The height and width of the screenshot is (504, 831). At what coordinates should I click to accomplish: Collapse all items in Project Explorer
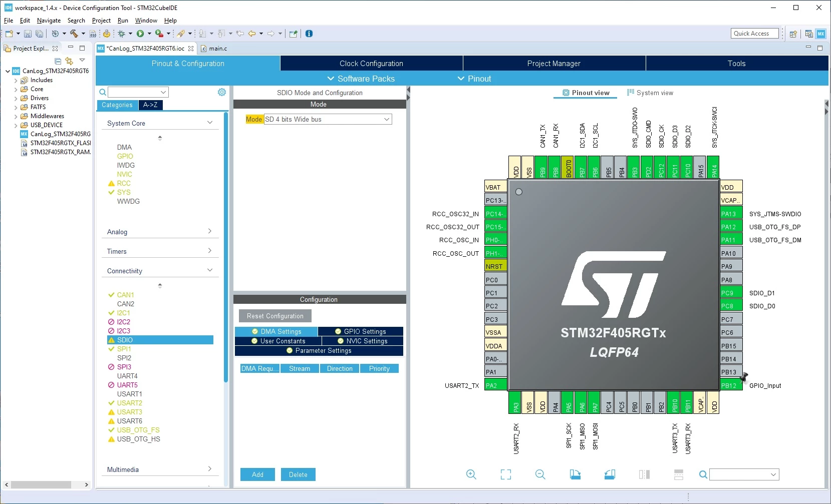[58, 61]
